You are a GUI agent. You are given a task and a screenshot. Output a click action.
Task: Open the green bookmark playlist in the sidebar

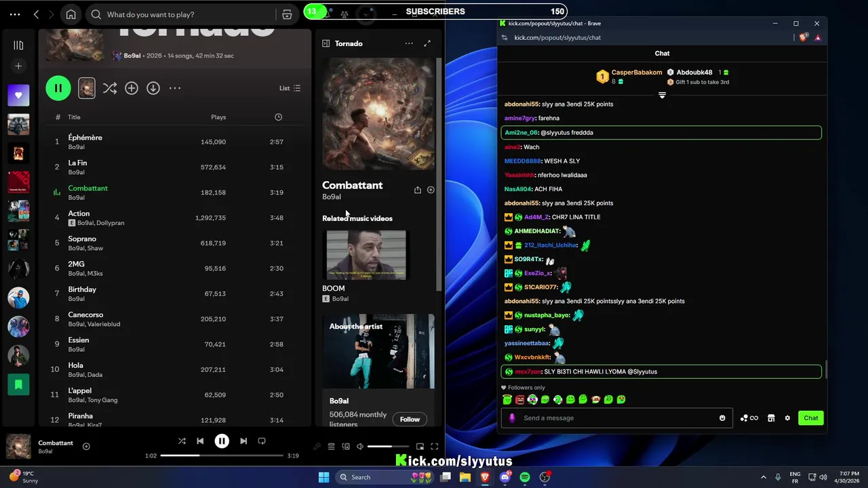pos(18,384)
